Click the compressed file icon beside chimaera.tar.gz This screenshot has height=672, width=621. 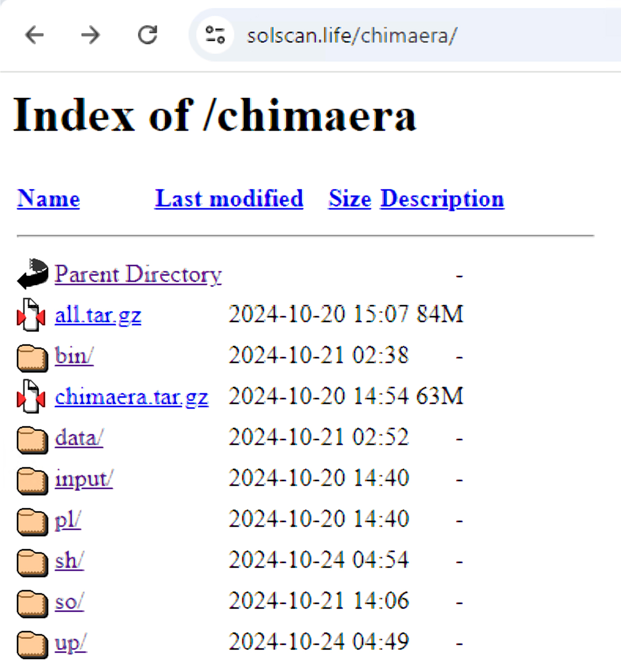tap(31, 397)
